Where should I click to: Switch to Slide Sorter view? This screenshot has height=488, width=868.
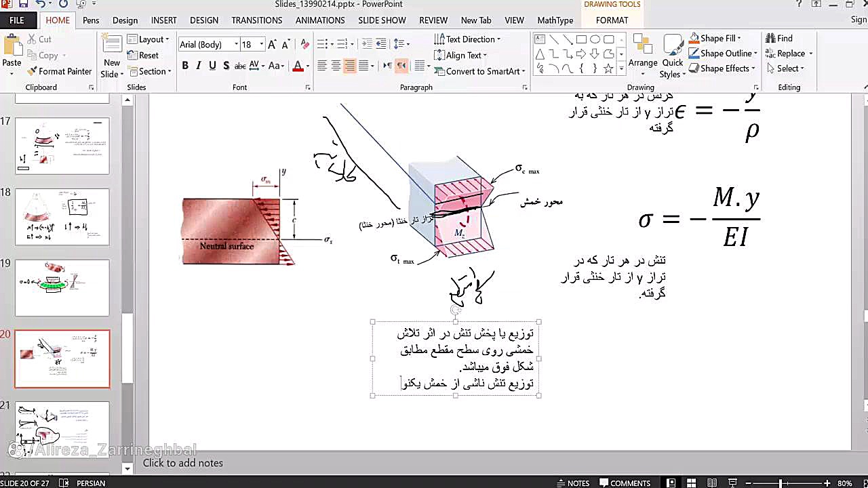(x=691, y=483)
